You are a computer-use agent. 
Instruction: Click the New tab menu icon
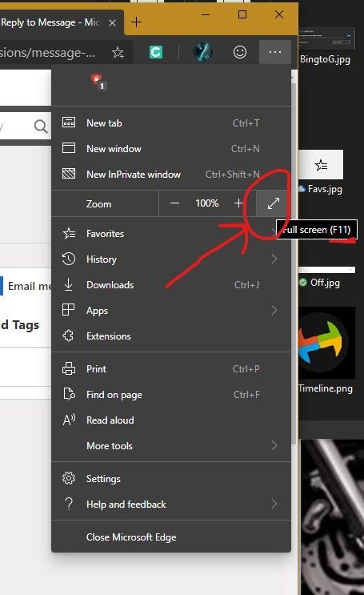tap(69, 123)
